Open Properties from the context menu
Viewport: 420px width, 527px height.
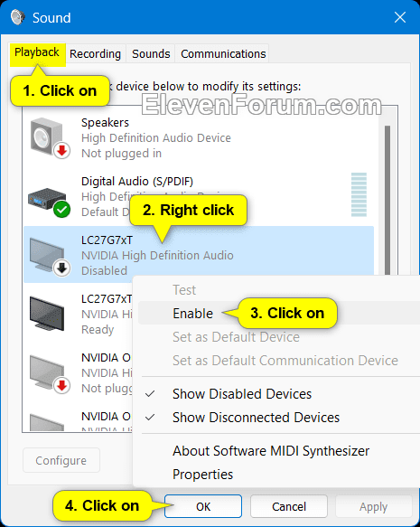202,475
